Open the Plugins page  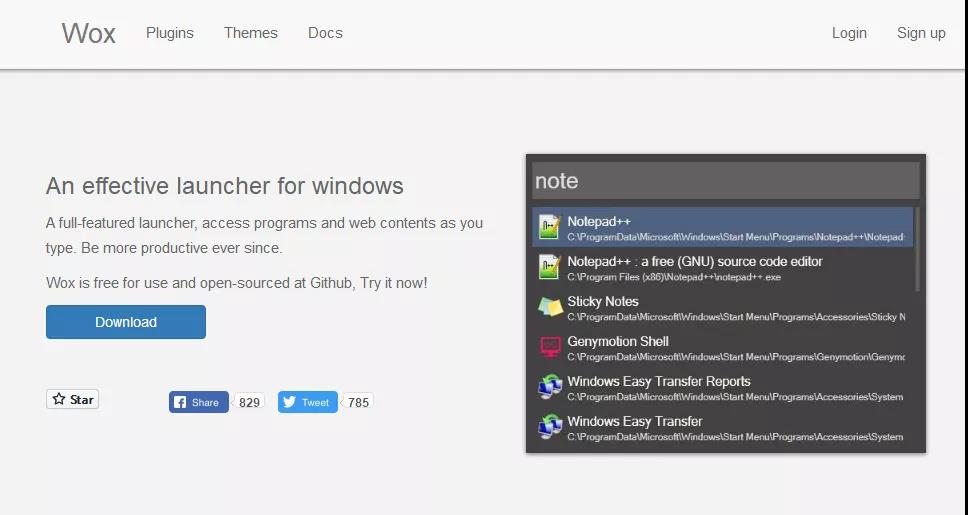(x=170, y=33)
